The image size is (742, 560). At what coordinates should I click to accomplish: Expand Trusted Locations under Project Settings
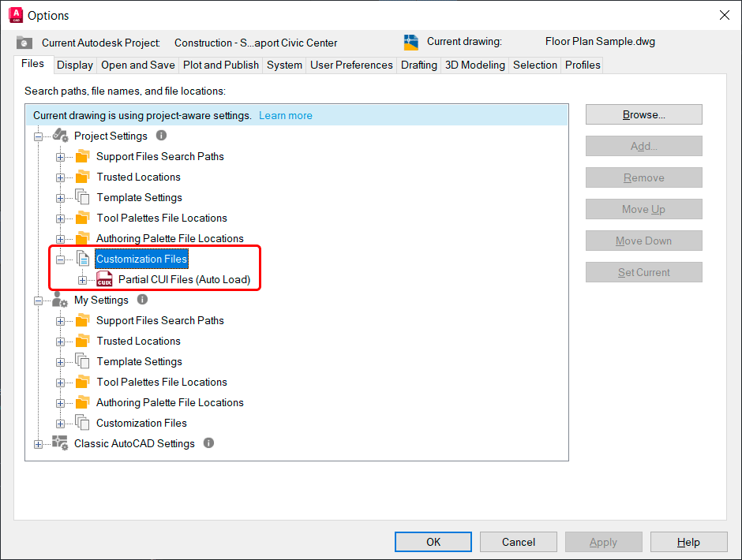pyautogui.click(x=60, y=177)
